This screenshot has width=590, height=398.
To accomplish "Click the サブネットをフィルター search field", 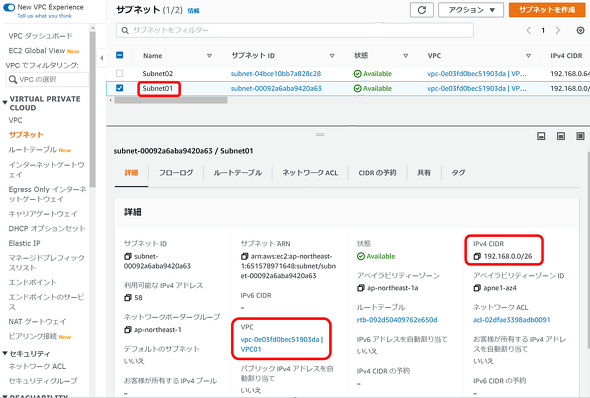I will pyautogui.click(x=295, y=30).
